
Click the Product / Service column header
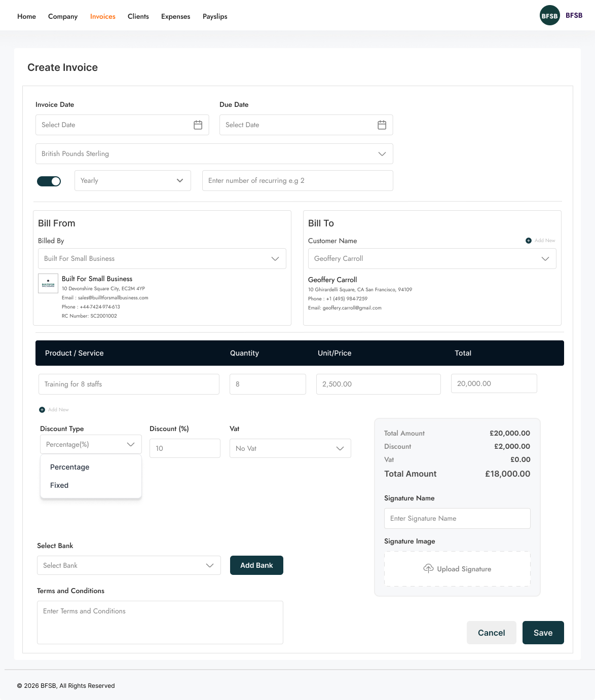coord(75,353)
